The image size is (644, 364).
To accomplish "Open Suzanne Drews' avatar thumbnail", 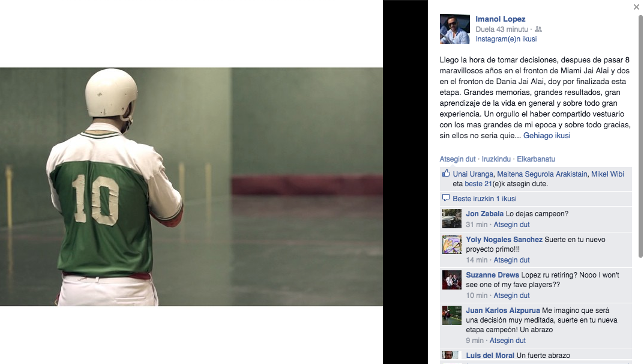I will point(452,280).
